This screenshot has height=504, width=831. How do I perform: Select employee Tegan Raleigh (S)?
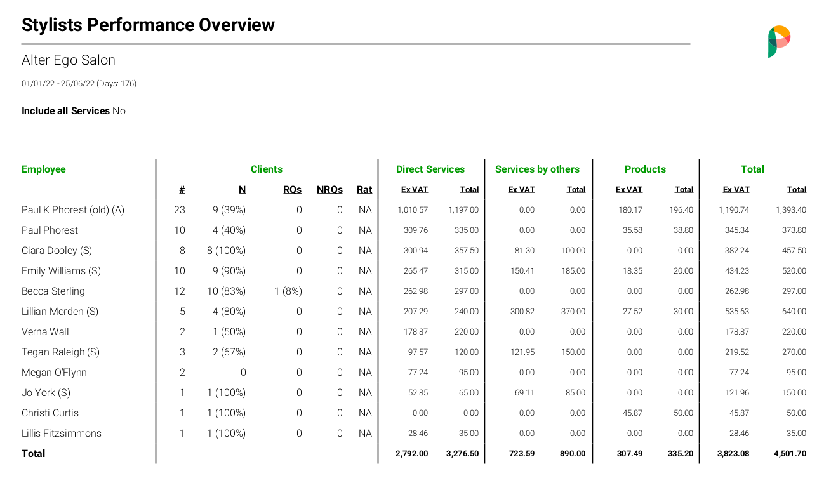point(60,352)
